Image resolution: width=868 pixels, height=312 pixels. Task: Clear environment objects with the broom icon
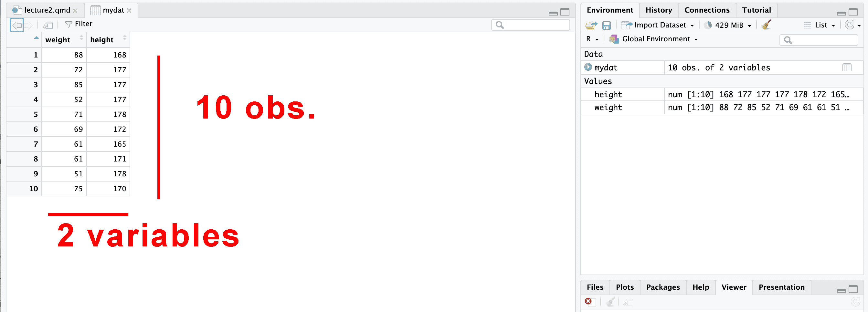tap(766, 25)
